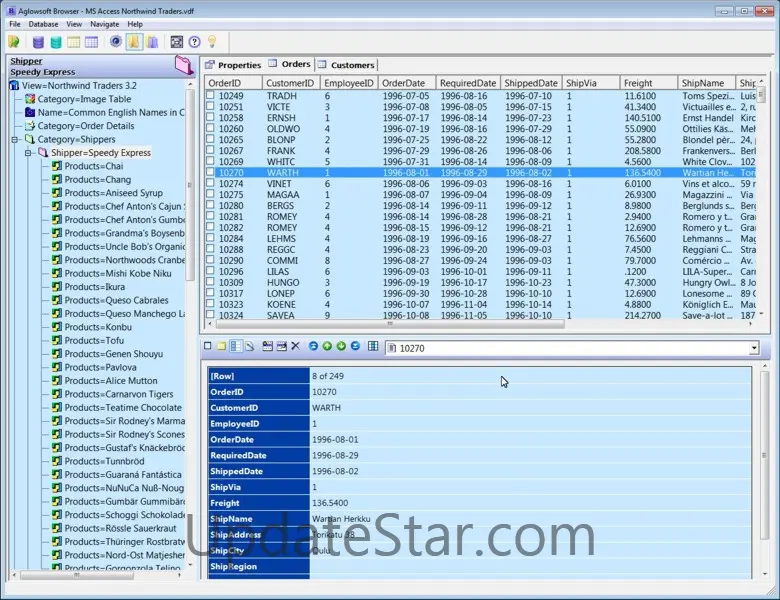This screenshot has height=600, width=780.
Task: Go to first record with blue arrow icon
Action: pyautogui.click(x=313, y=346)
